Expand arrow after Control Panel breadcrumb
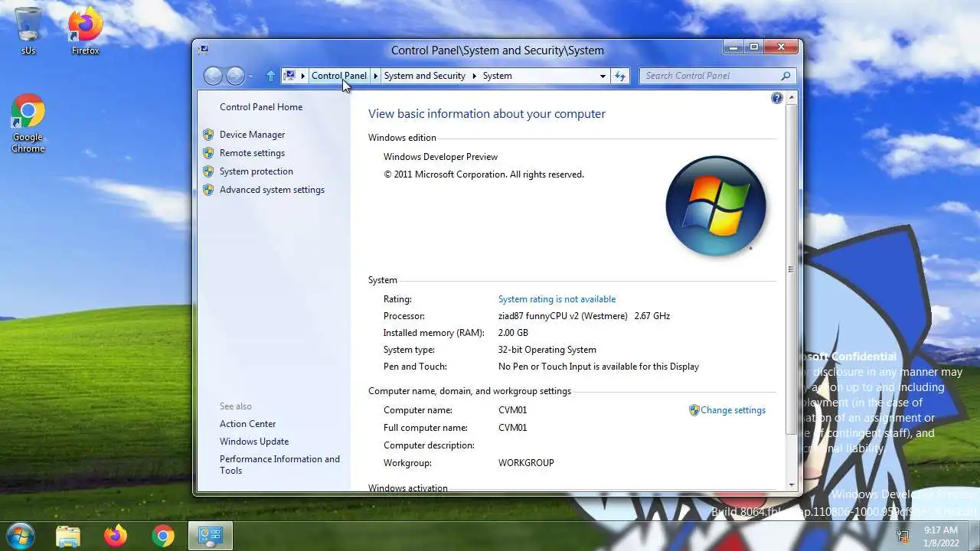 (375, 76)
